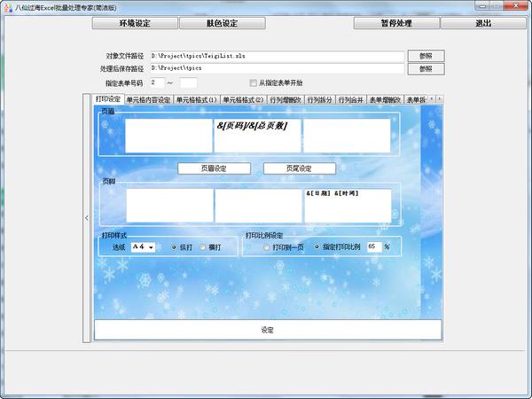Collapse side panel with left chevron
This screenshot has width=532, height=399.
[87, 218]
